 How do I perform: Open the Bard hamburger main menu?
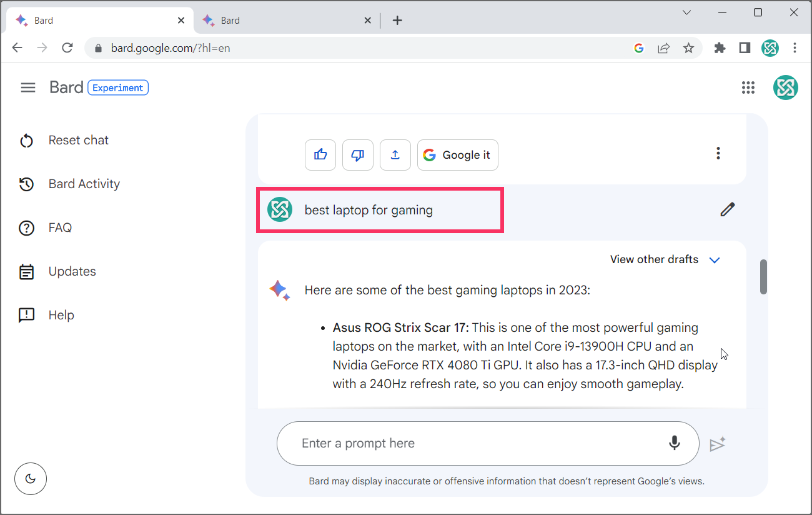(x=28, y=87)
